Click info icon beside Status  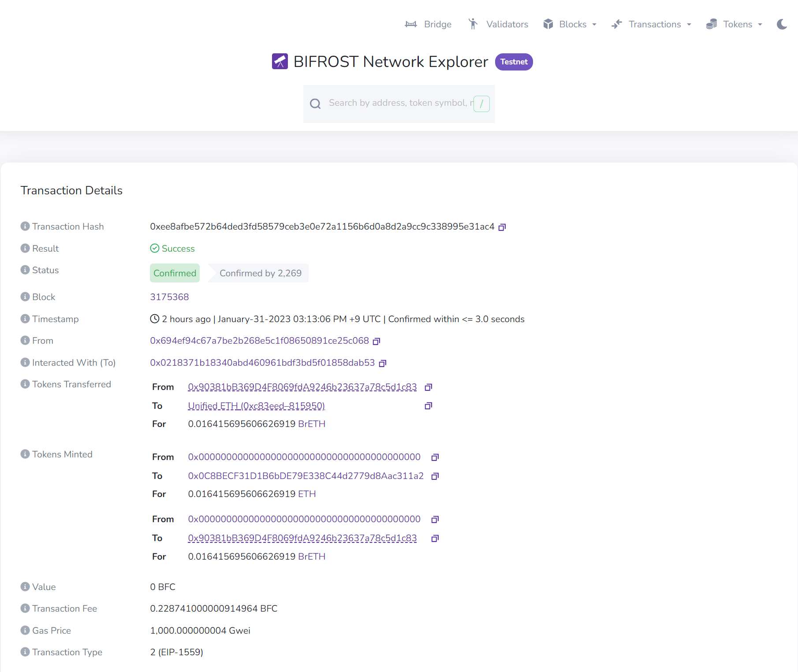coord(25,270)
